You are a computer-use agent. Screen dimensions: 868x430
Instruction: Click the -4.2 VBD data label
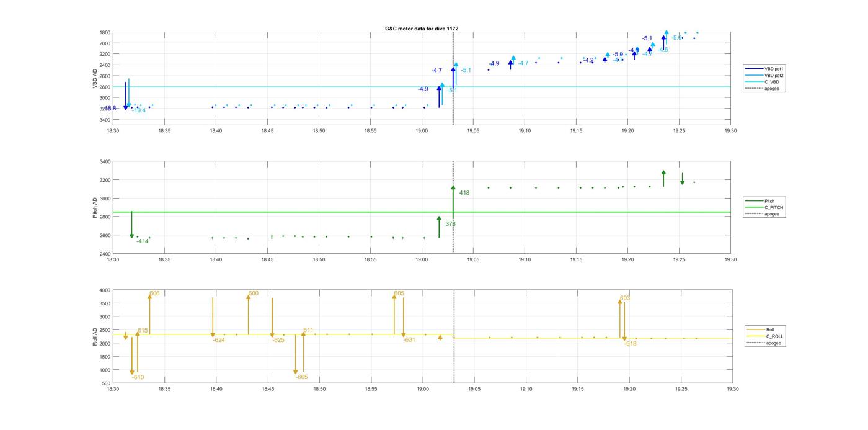pos(588,60)
